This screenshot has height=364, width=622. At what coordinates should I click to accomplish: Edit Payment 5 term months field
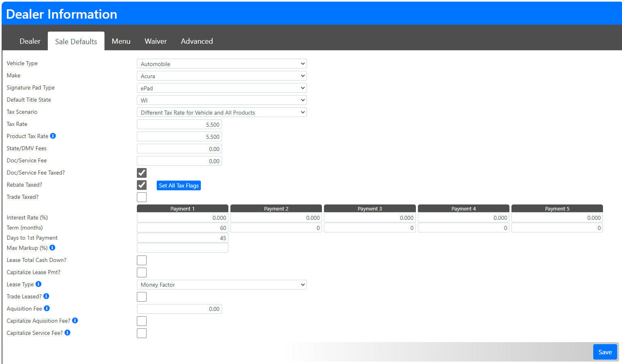[557, 228]
